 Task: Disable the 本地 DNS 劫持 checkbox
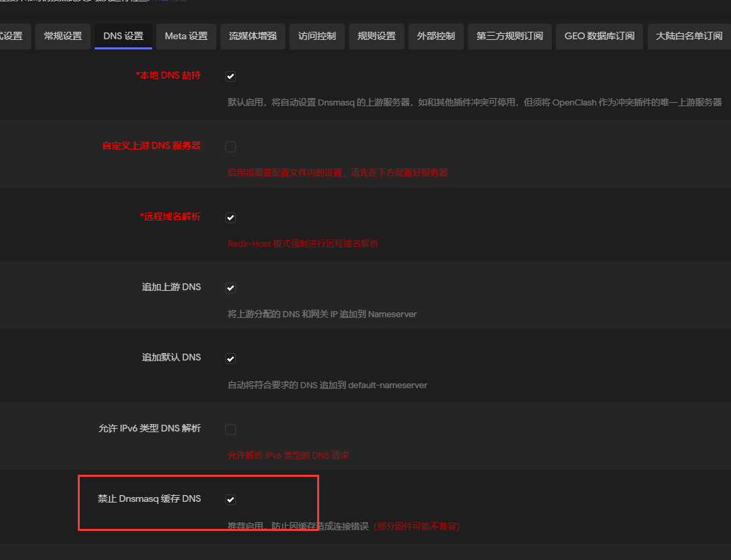point(231,76)
